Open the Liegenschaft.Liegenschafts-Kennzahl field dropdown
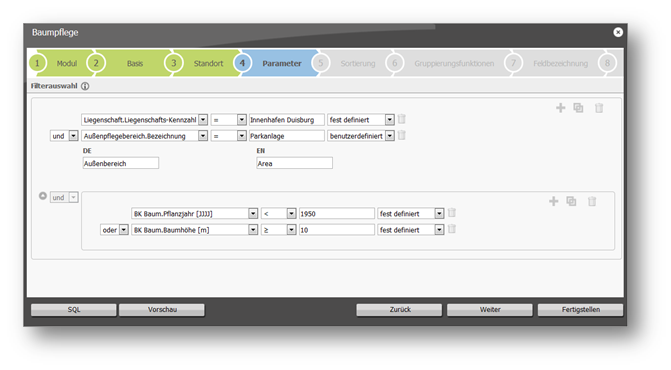The width and height of the screenshot is (671, 370). click(x=203, y=120)
